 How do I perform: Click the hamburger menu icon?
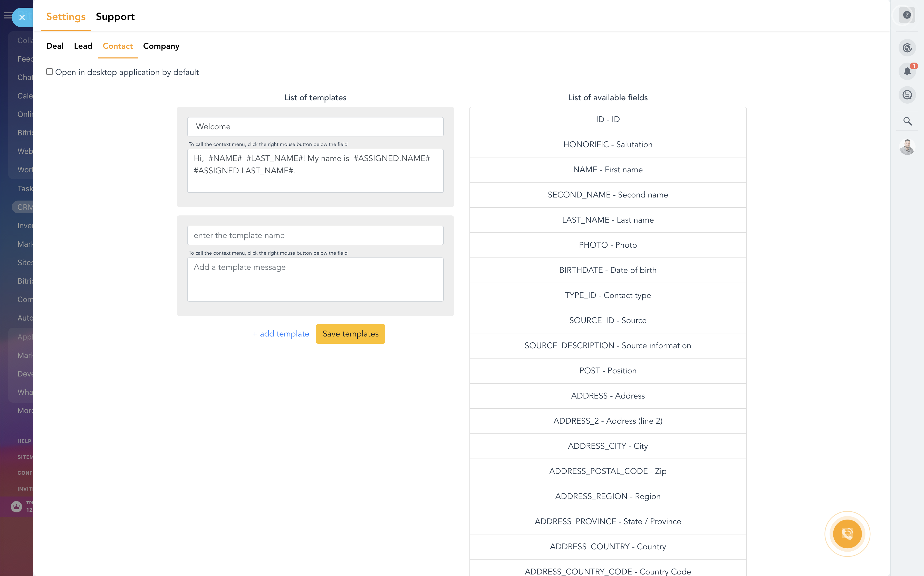(8, 16)
